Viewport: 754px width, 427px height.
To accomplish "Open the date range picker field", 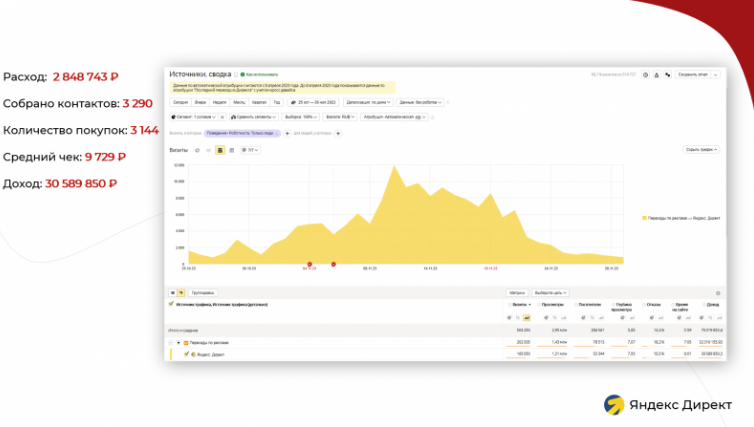I will (314, 102).
